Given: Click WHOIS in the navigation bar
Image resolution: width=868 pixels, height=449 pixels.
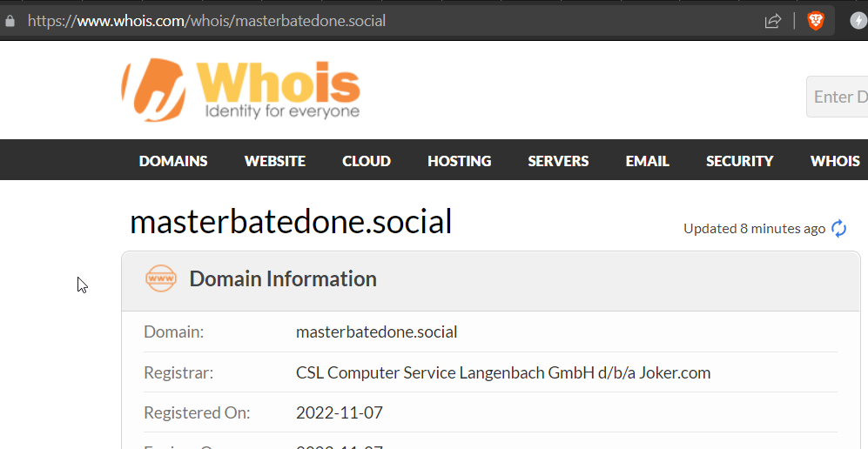Looking at the screenshot, I should [x=835, y=161].
